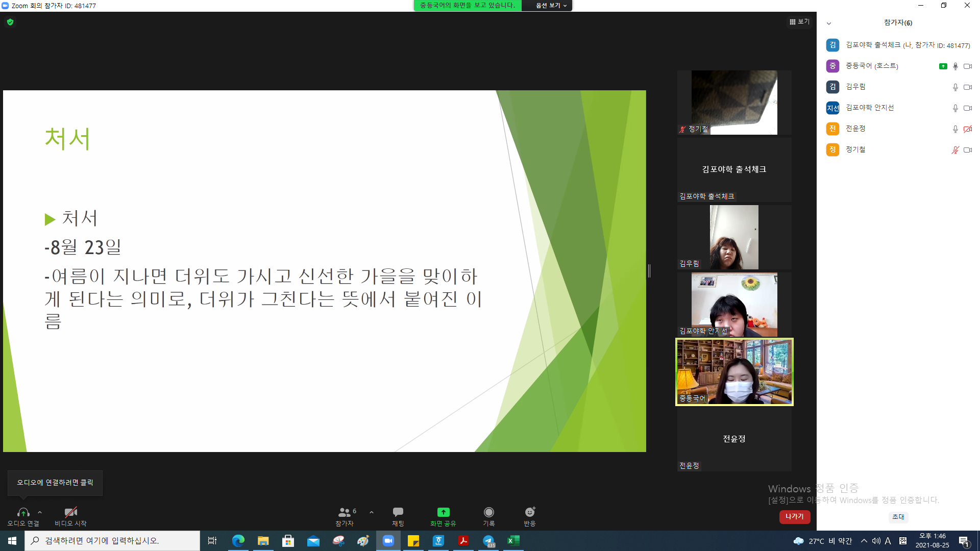Click disabled camera icon beside 전윤정
The width and height of the screenshot is (980, 551).
coord(968,129)
